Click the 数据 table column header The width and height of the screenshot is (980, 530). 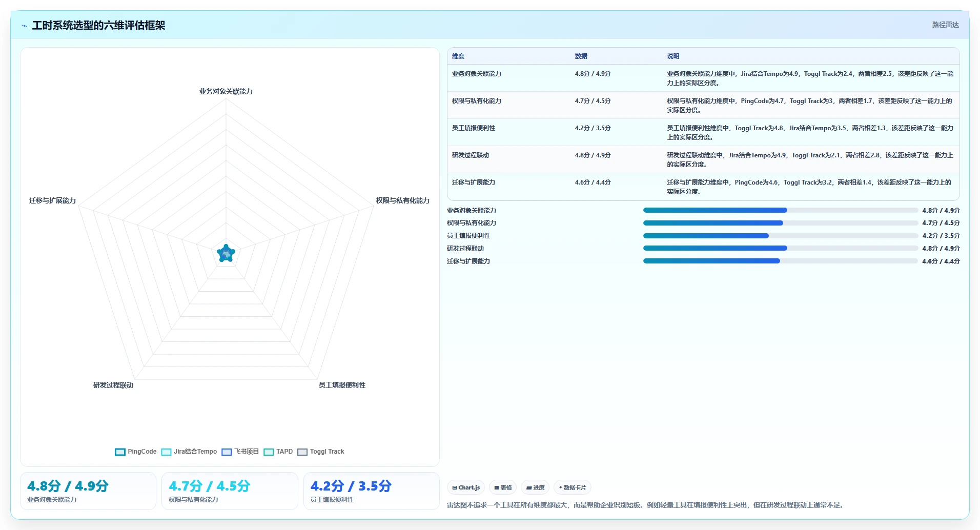(581, 56)
